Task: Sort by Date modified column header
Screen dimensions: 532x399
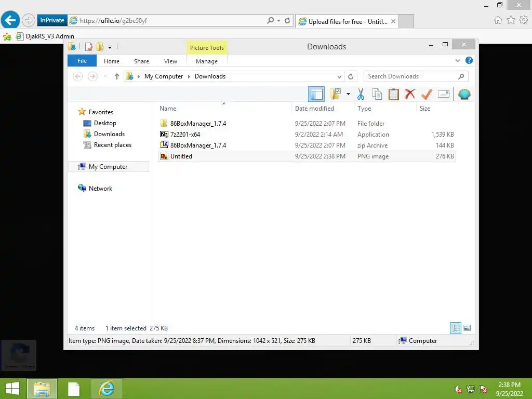Action: tap(314, 109)
